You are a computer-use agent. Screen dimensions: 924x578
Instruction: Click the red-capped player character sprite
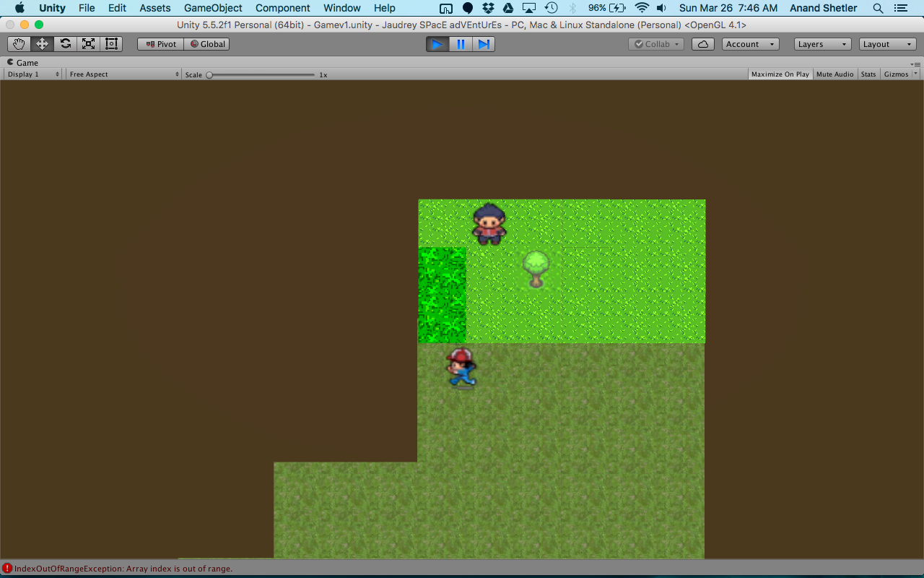click(461, 367)
